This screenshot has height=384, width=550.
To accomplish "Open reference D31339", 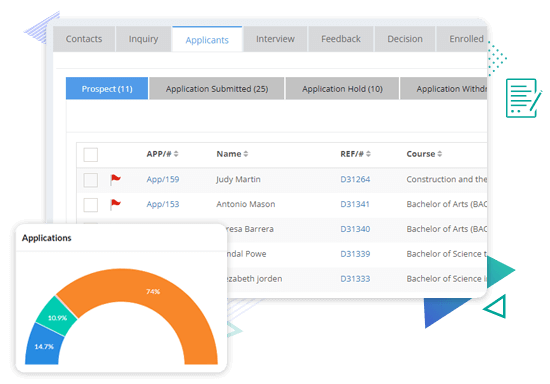I will point(355,254).
